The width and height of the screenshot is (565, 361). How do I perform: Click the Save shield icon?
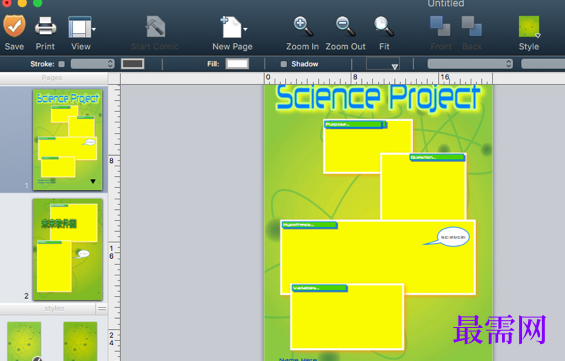point(14,26)
